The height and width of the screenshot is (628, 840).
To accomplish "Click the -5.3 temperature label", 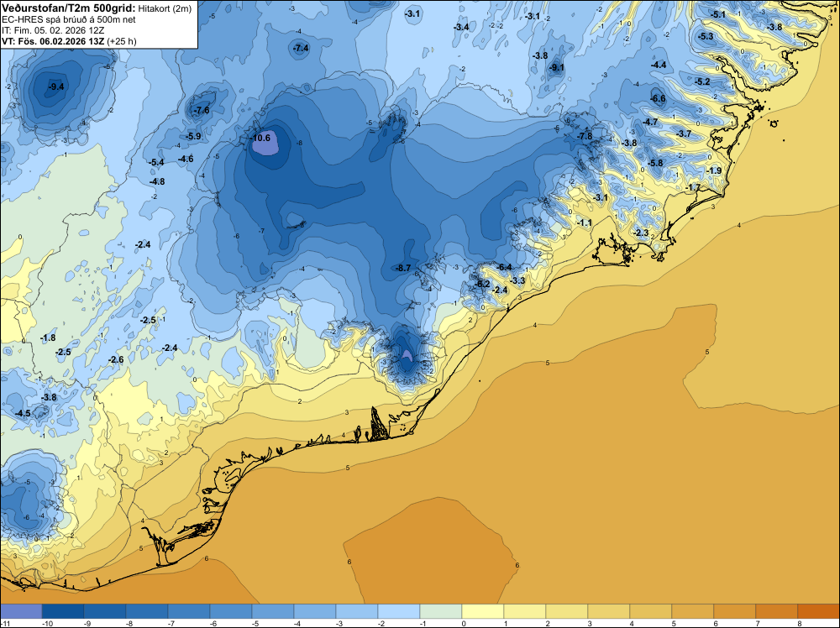I will point(706,37).
